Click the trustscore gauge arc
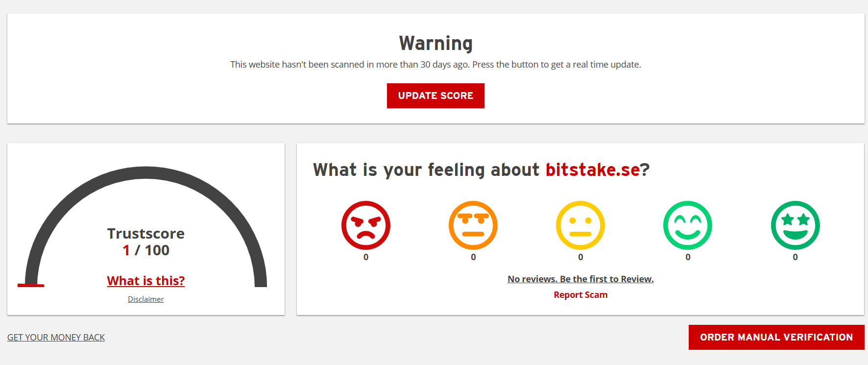Image resolution: width=868 pixels, height=365 pixels. [x=146, y=173]
